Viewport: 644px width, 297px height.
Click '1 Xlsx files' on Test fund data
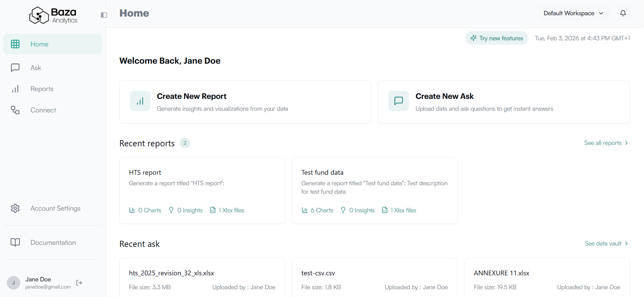click(x=403, y=210)
